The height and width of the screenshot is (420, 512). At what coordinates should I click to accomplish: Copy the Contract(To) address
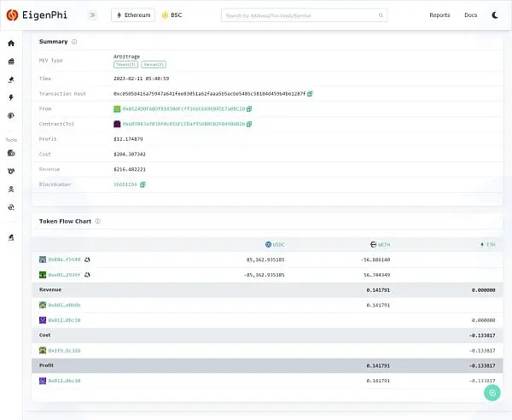coord(249,124)
